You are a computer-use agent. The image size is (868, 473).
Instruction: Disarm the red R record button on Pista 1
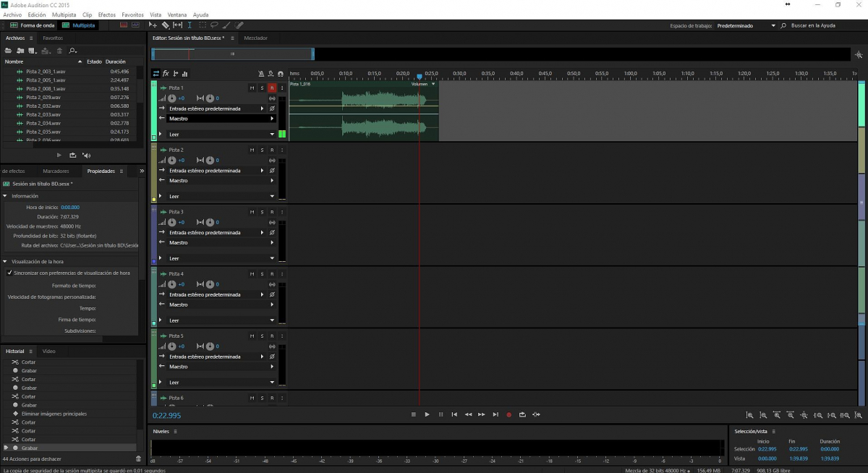point(272,88)
